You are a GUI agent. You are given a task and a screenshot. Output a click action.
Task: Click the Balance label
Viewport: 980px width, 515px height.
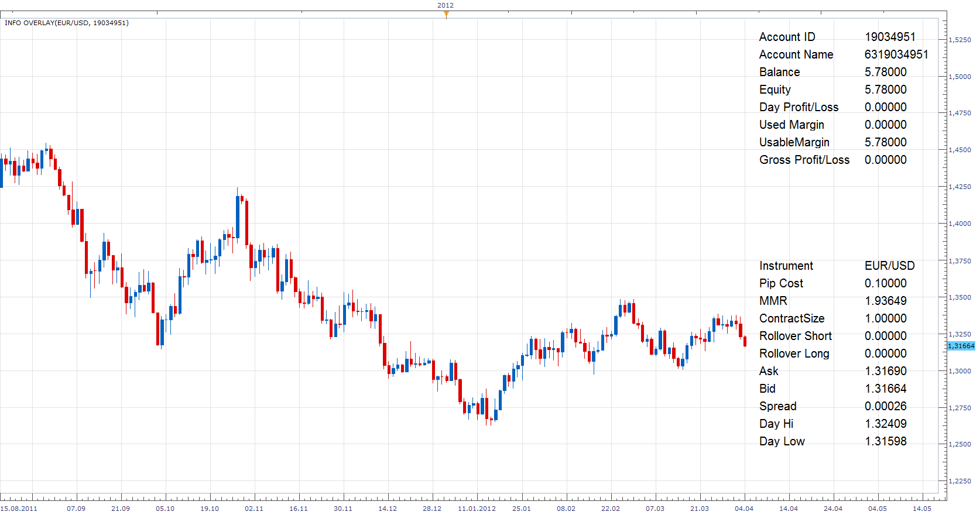[779, 72]
